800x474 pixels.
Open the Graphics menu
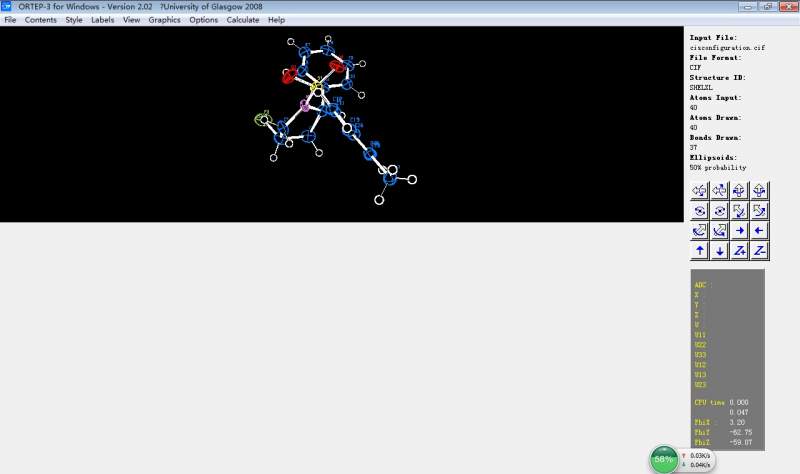[x=164, y=20]
